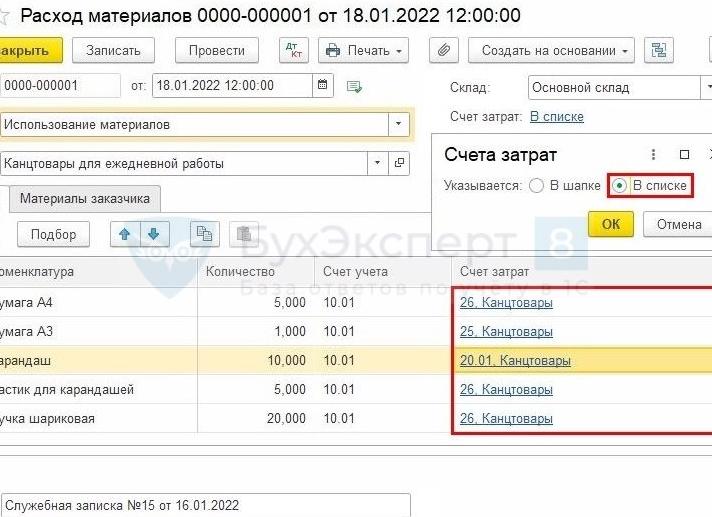Screen dimensions: 712x517
Task: Click the date field 18.01.2022 12:00:00
Action: click(x=232, y=85)
